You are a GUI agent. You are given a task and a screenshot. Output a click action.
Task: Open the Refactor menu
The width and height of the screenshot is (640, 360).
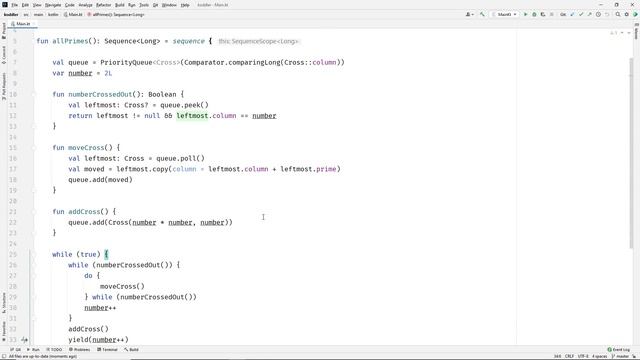(104, 5)
